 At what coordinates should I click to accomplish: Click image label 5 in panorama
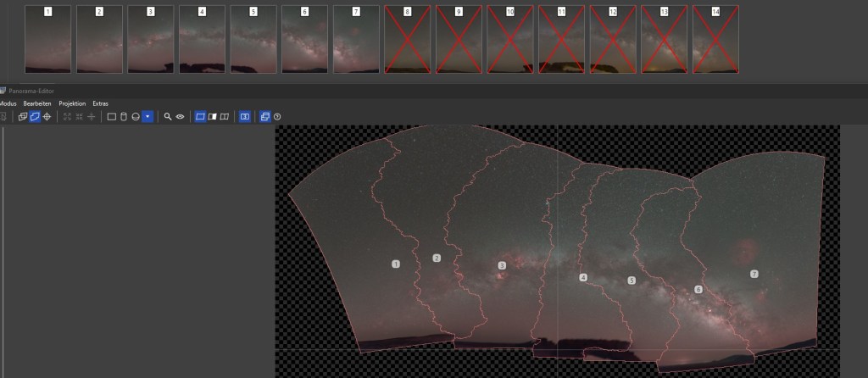coord(631,280)
